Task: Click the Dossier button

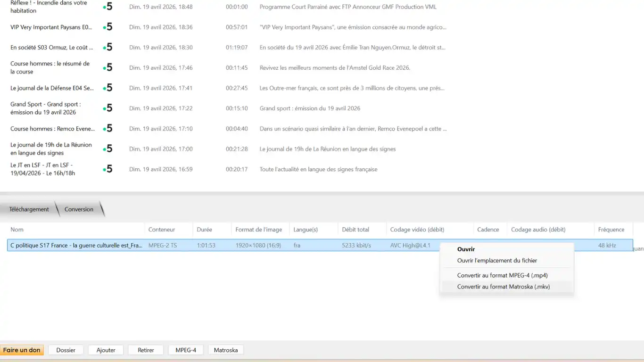Action: click(66, 350)
